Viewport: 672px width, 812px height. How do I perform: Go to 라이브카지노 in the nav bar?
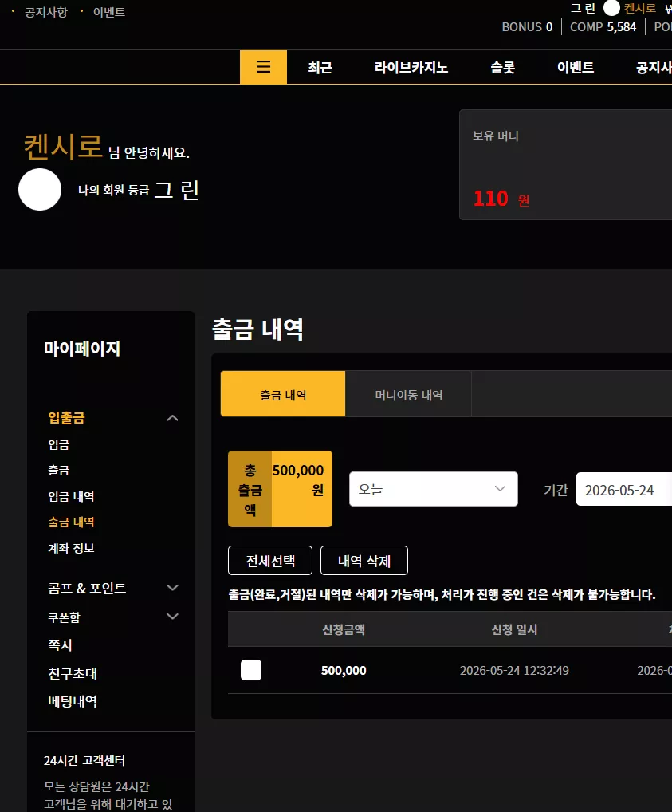411,67
